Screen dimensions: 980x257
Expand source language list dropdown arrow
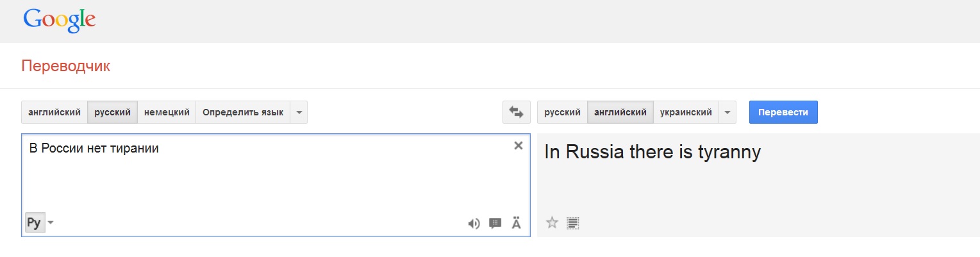click(x=299, y=112)
